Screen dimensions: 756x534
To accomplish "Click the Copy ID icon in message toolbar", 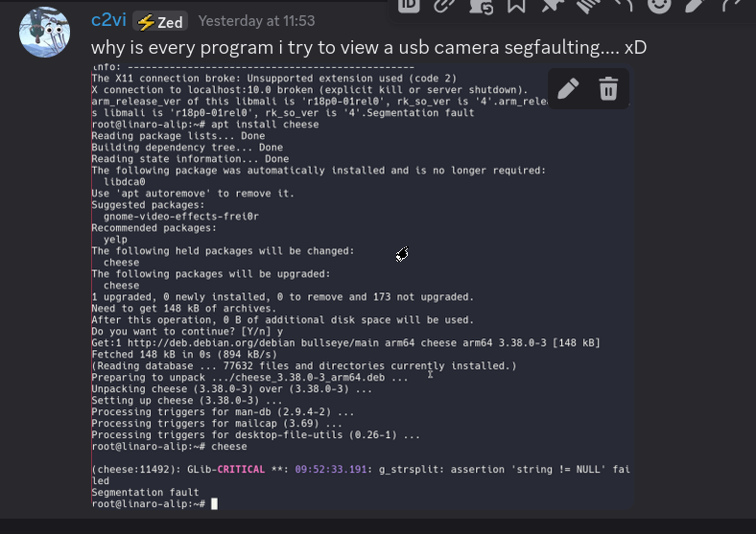I will (x=409, y=7).
